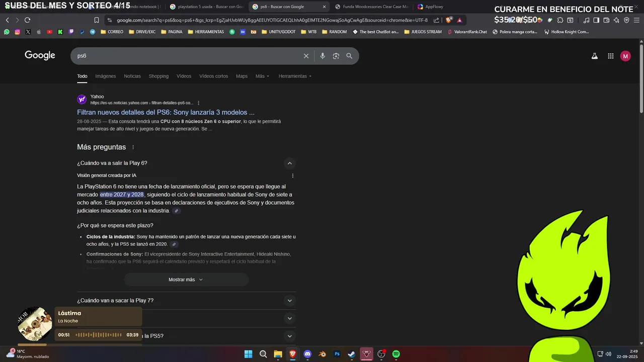
Task: Expand answer with Mostrar más
Action: click(186, 280)
